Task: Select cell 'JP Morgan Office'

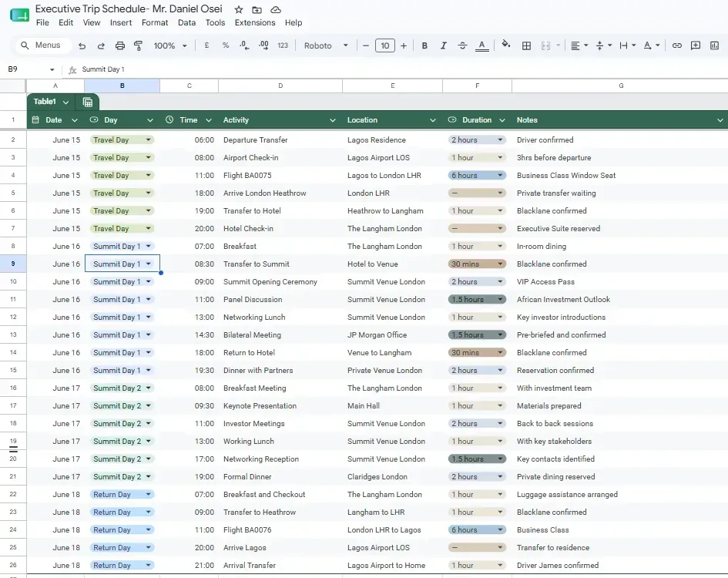Action: pos(392,335)
